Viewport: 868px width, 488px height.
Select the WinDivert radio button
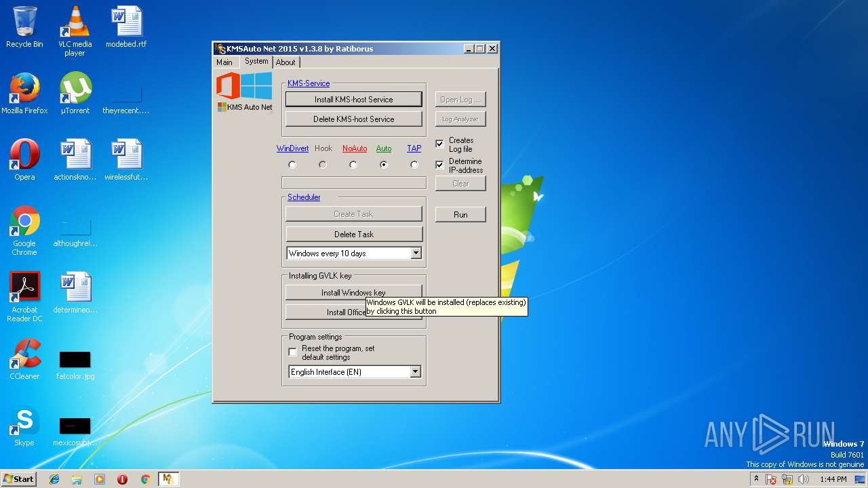click(292, 165)
